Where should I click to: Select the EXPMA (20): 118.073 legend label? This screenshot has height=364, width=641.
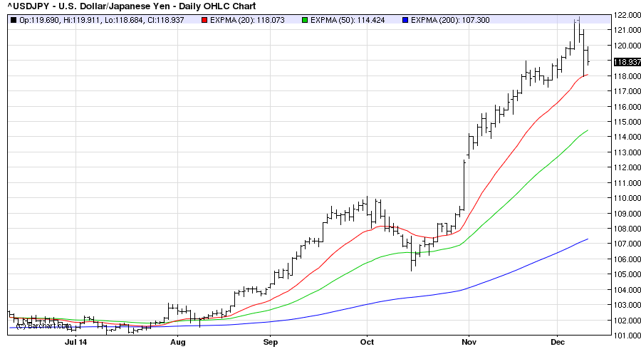(247, 19)
